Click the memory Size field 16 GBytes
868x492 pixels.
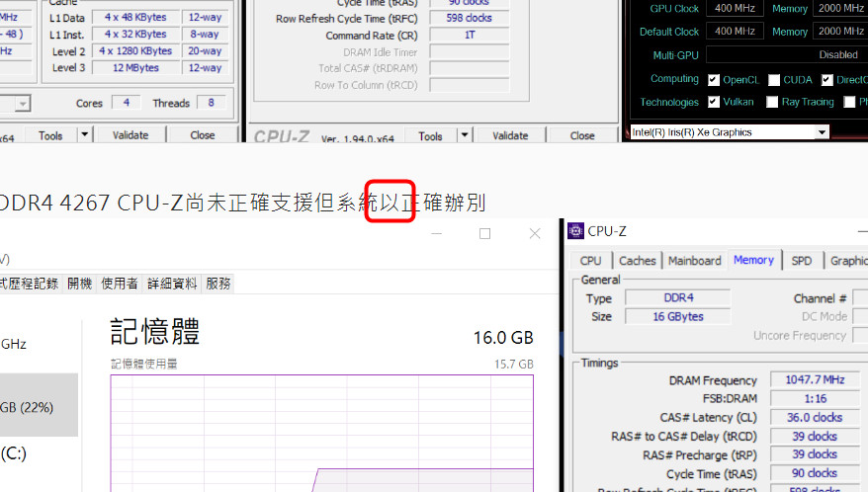coord(678,316)
